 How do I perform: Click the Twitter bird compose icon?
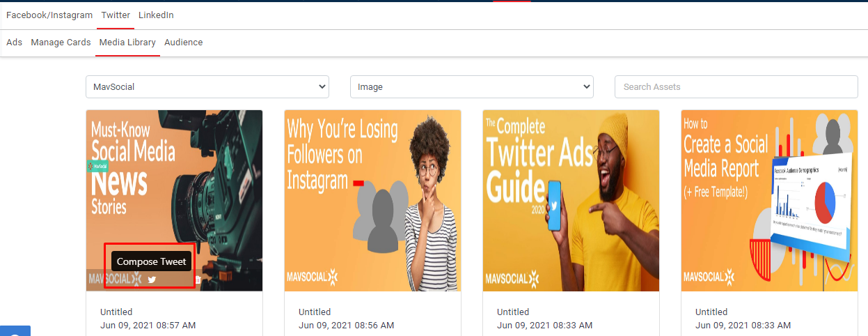(152, 280)
